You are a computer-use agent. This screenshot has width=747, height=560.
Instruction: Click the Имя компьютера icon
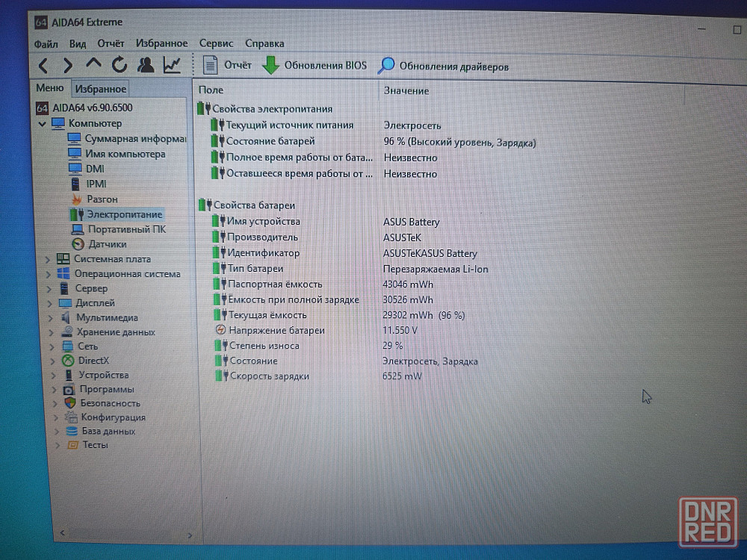[x=75, y=154]
